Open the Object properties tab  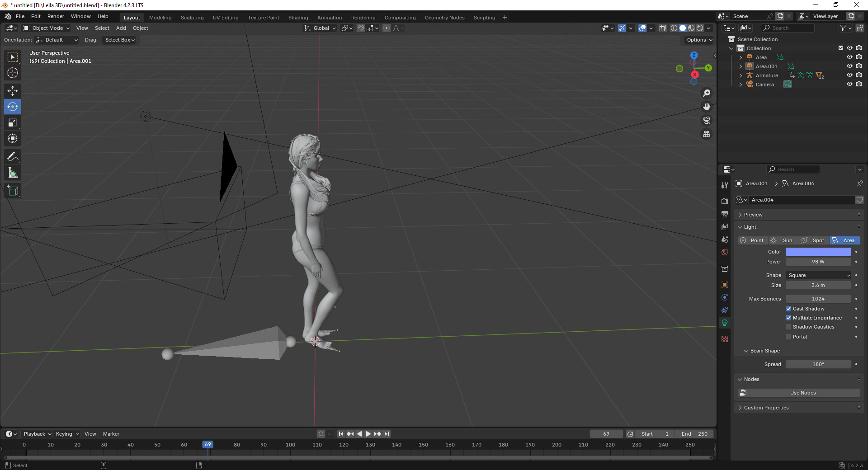coord(725,285)
